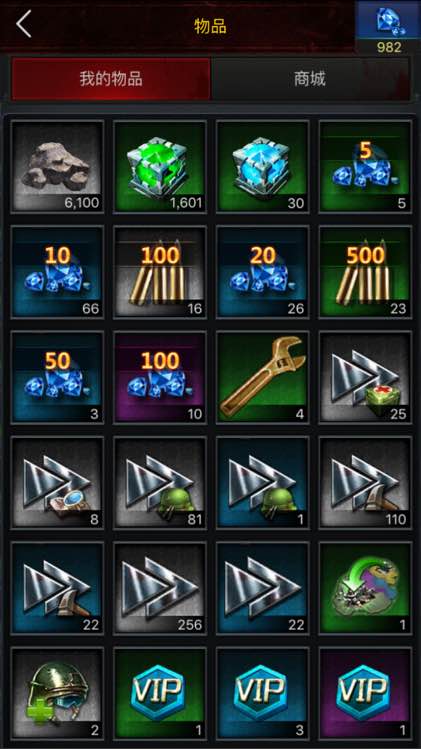Image resolution: width=421 pixels, height=750 pixels.
Task: Select the medical speedup item with 25
Action: [x=366, y=377]
